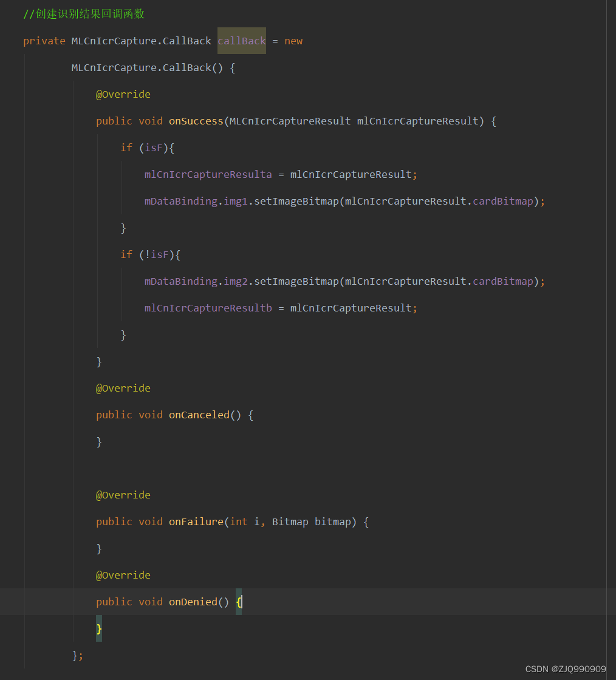This screenshot has width=616, height=680.
Task: Click the highlighted opening brace after onDenied()
Action: [x=239, y=602]
